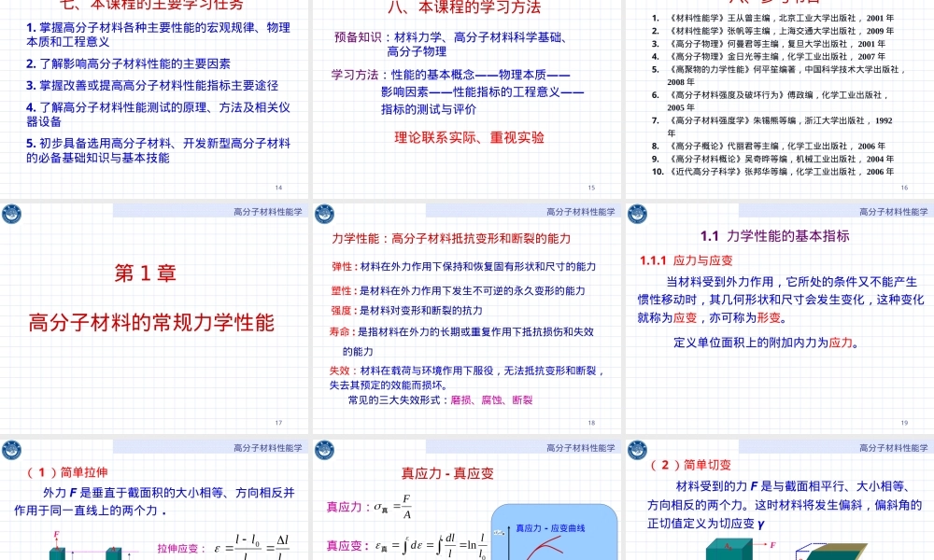
Task: Click the heading （2）简单切变
Action: (x=689, y=465)
